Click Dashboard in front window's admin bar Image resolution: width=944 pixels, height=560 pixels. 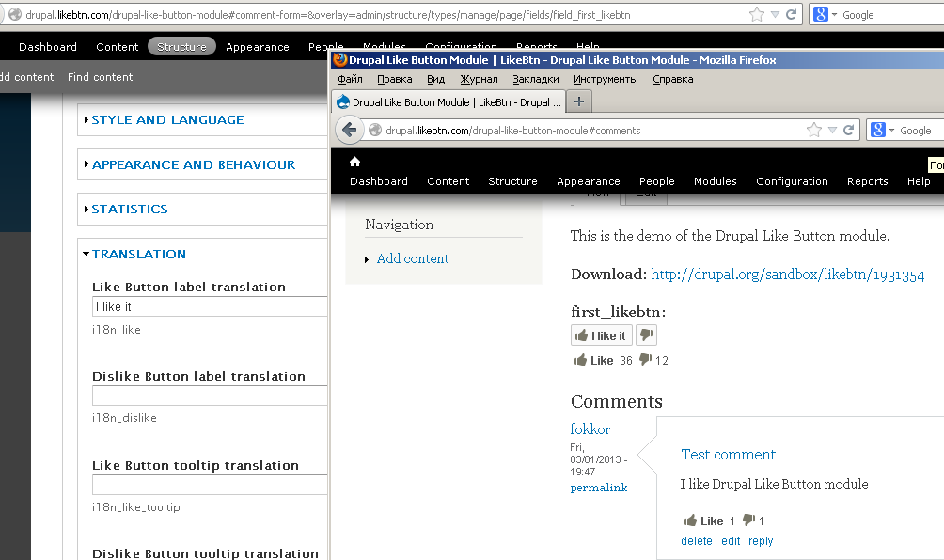point(379,181)
